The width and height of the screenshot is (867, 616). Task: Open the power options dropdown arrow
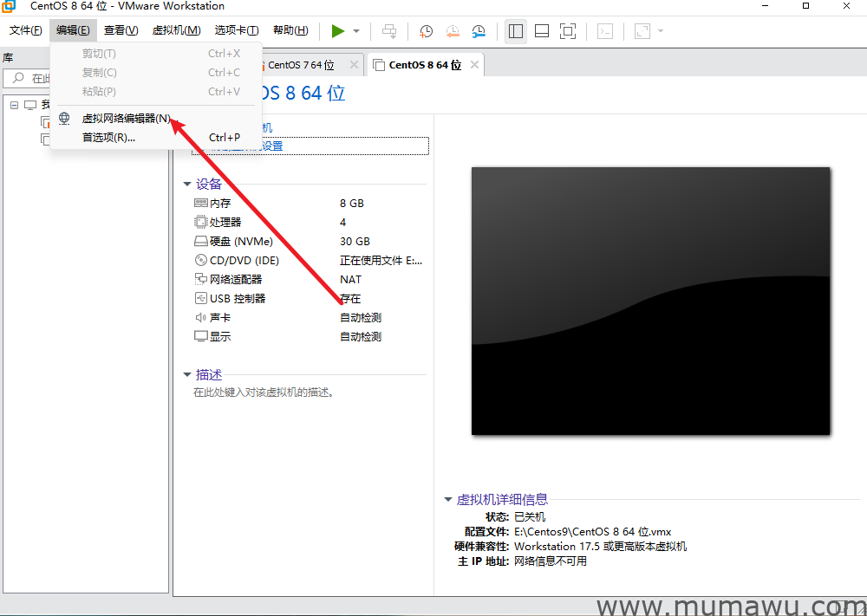(x=355, y=31)
